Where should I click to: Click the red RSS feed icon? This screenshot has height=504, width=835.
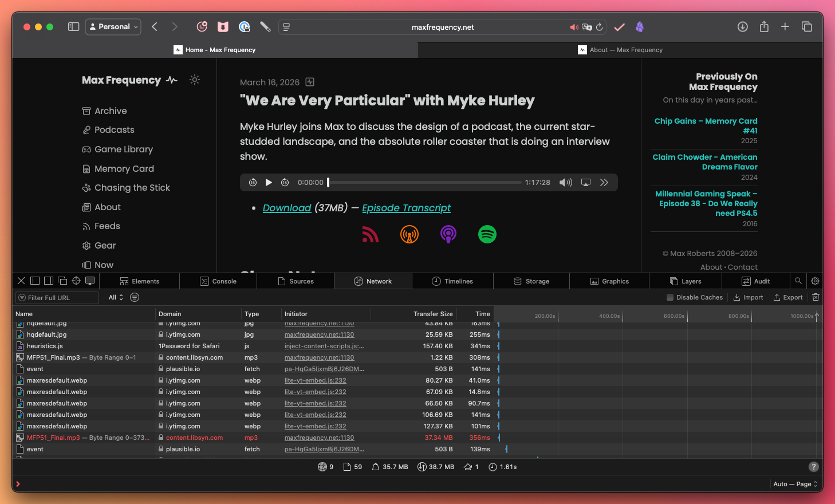click(371, 234)
